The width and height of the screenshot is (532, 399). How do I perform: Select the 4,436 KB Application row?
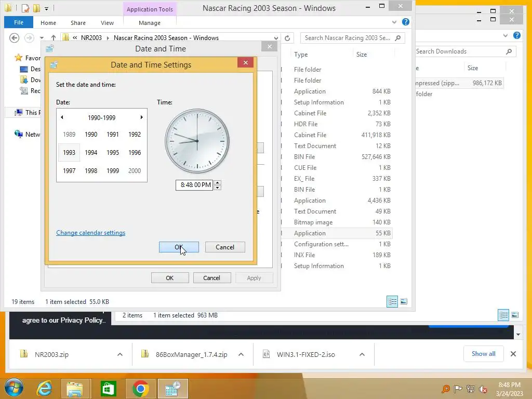(x=342, y=201)
